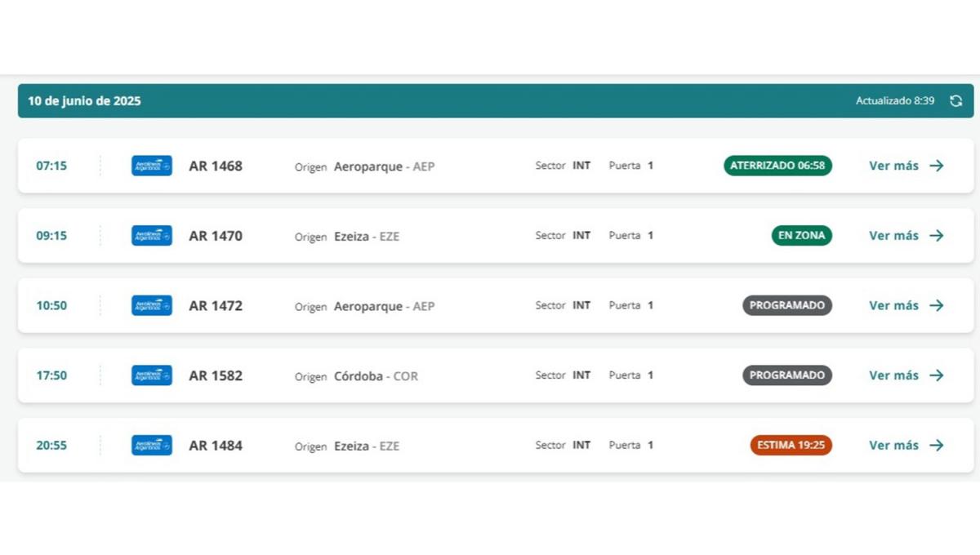Viewport: 980px width, 555px height.
Task: Click the airline logo for flight AR 1470
Action: (152, 236)
